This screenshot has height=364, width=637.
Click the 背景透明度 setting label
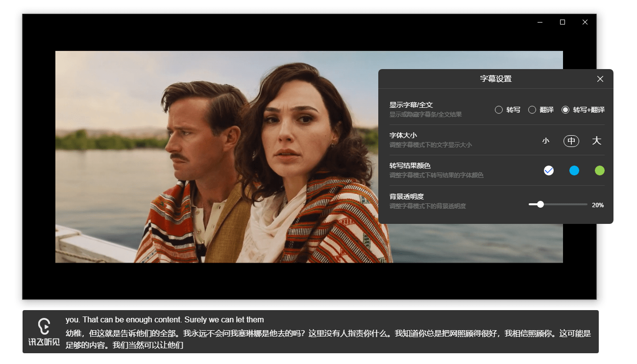pyautogui.click(x=407, y=196)
